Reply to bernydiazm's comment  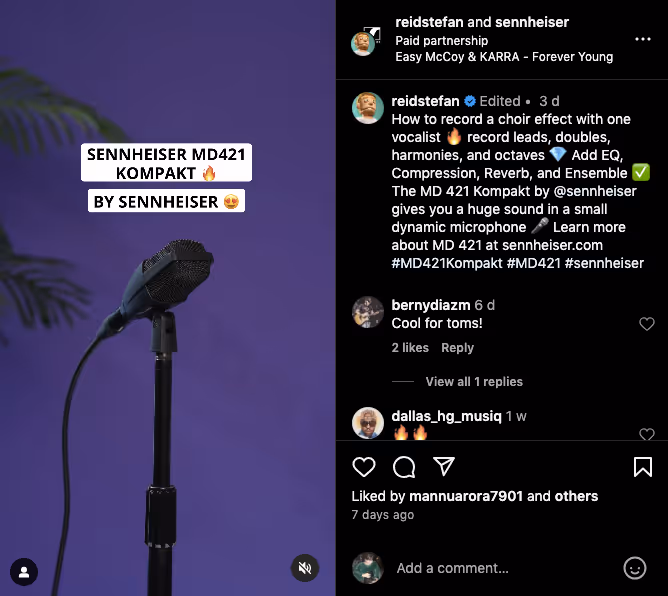coord(457,348)
